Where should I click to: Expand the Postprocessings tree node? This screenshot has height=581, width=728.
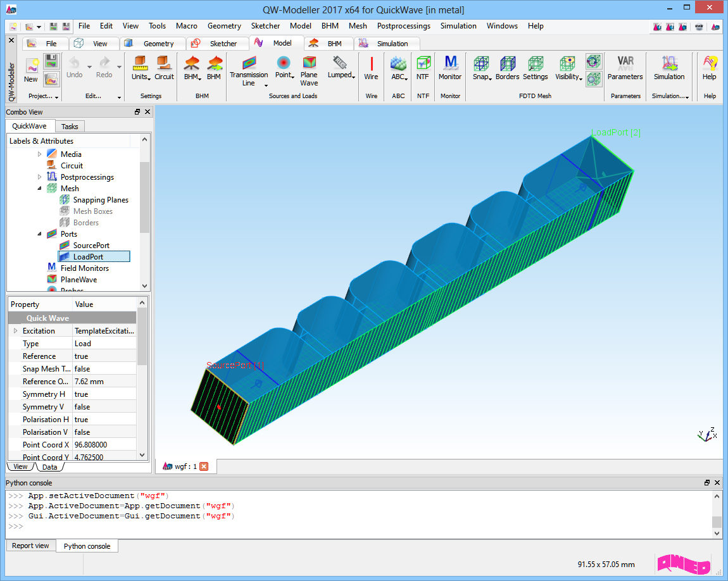39,177
